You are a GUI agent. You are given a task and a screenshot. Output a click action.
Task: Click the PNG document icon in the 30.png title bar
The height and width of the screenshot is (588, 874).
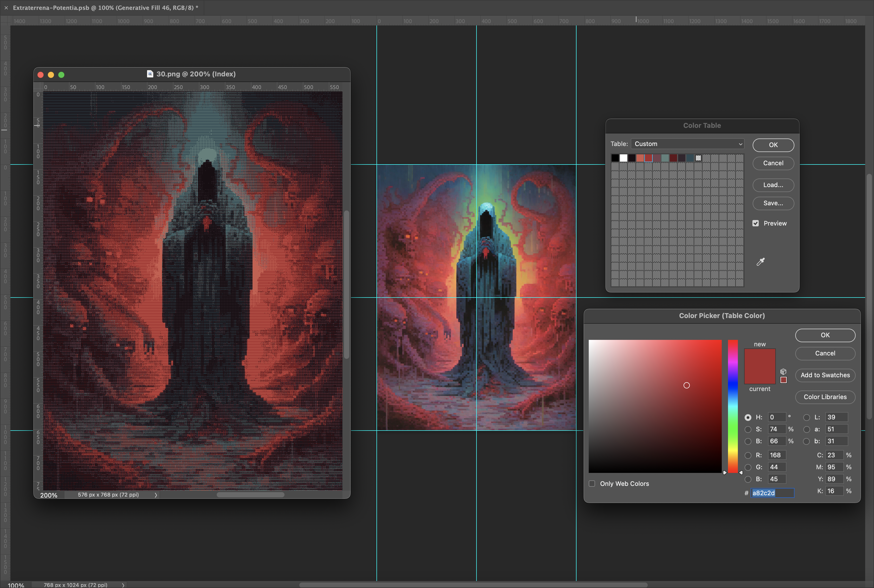pos(150,74)
